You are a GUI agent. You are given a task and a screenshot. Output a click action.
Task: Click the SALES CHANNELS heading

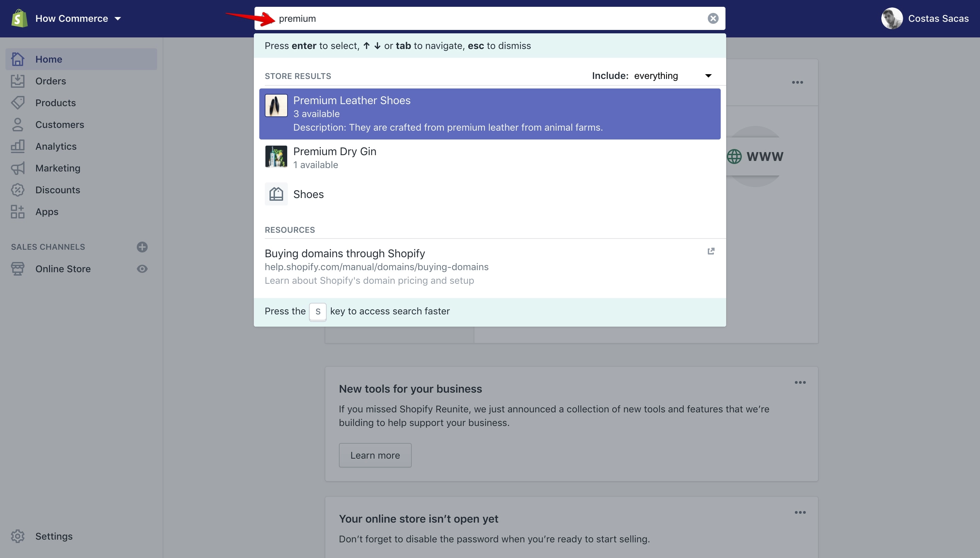click(x=48, y=247)
